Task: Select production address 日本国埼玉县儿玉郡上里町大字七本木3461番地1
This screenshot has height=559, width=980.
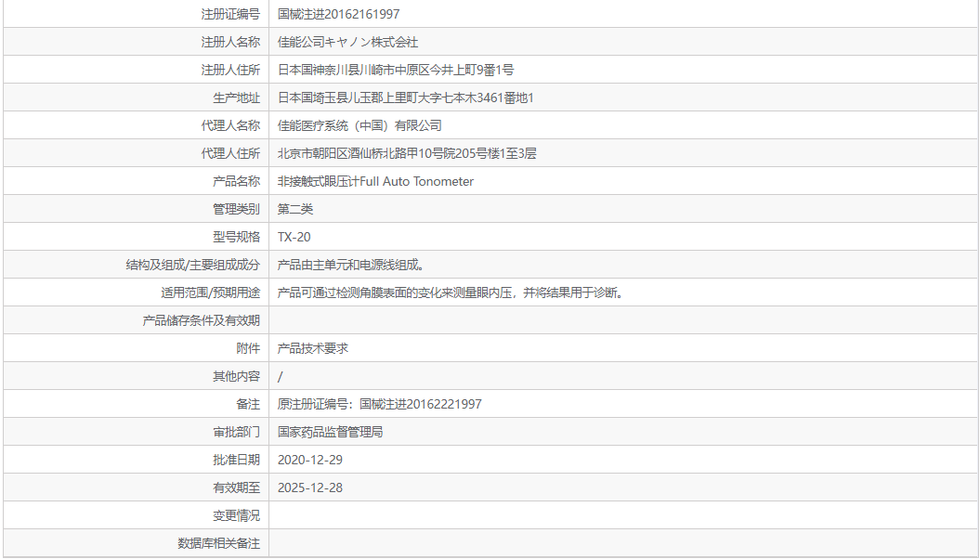Action: (406, 98)
